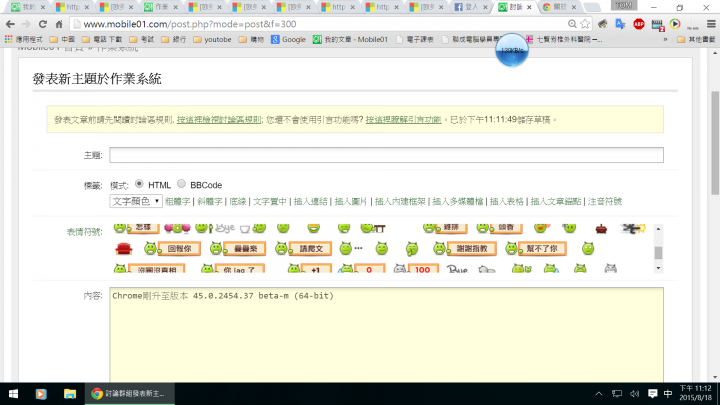Screen dimensions: 720x405
Task: Open the 我的文章 - Mobile01 bookmark
Action: (x=350, y=39)
